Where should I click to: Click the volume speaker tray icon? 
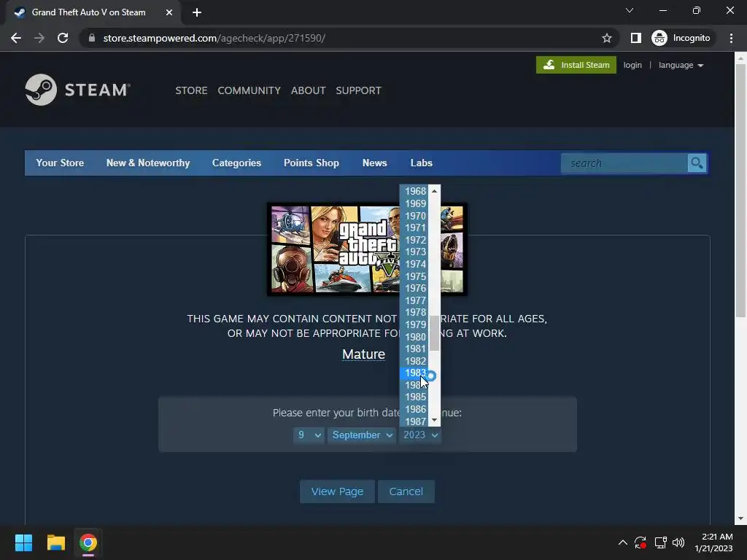(x=678, y=542)
